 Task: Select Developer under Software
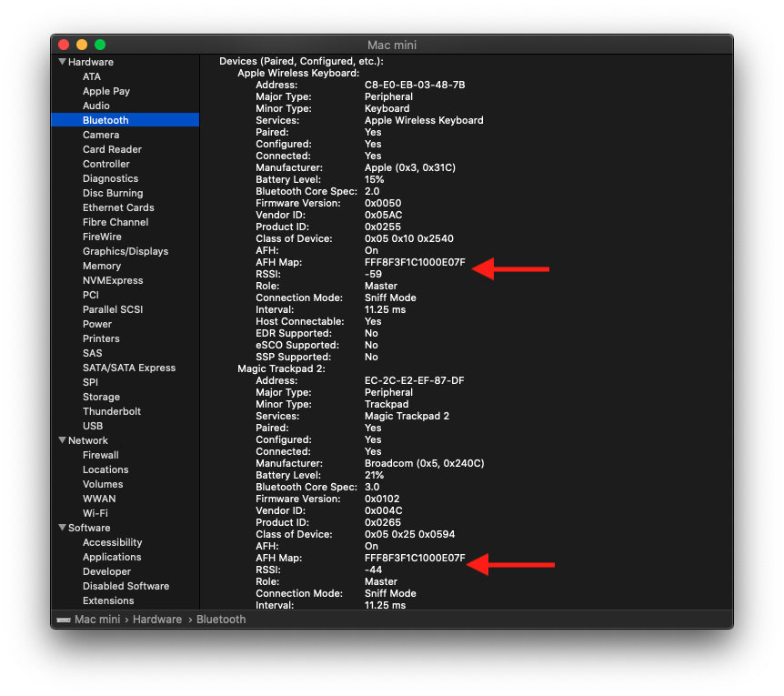107,571
